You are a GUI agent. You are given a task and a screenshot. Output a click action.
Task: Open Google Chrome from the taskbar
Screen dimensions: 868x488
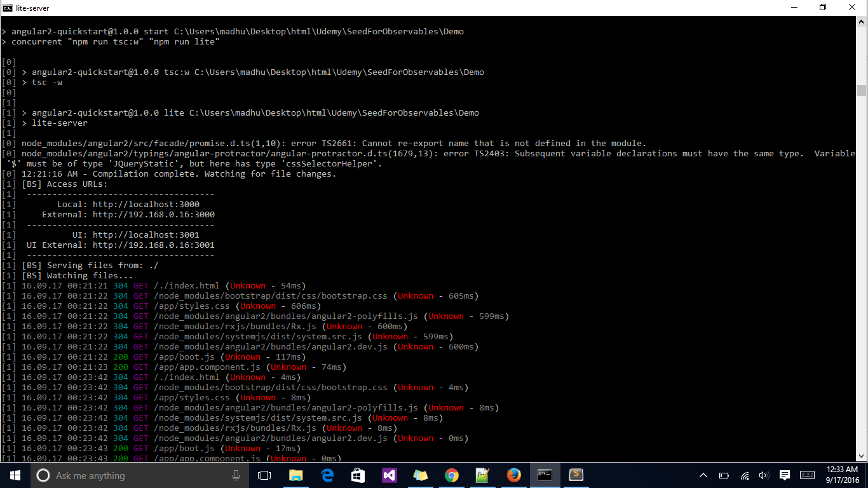(x=451, y=475)
